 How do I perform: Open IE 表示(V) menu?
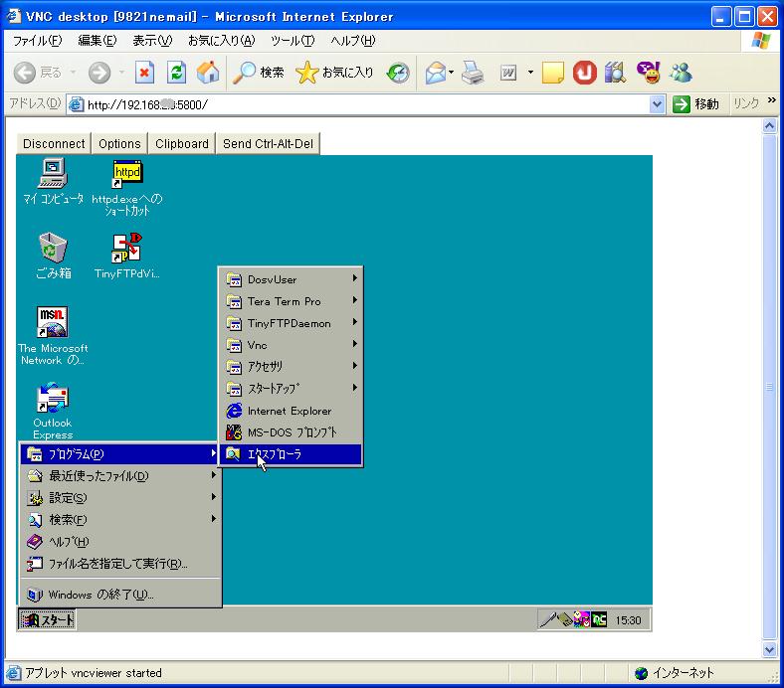tap(152, 41)
